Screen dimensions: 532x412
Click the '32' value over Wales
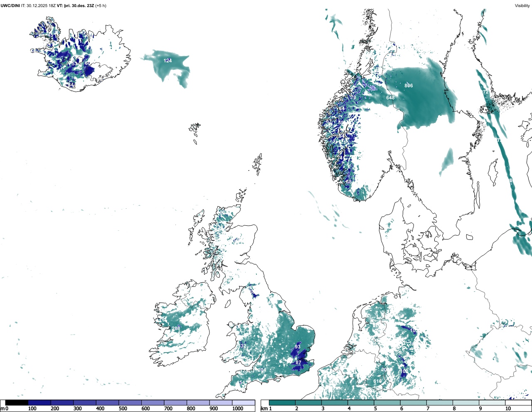click(243, 346)
